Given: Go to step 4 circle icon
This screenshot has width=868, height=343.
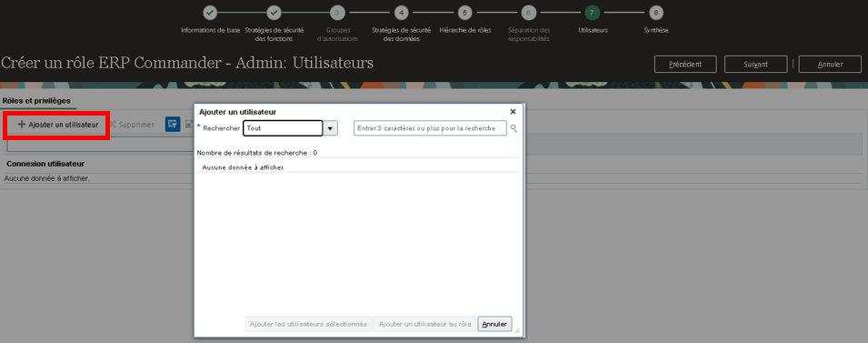Looking at the screenshot, I should click(x=401, y=13).
